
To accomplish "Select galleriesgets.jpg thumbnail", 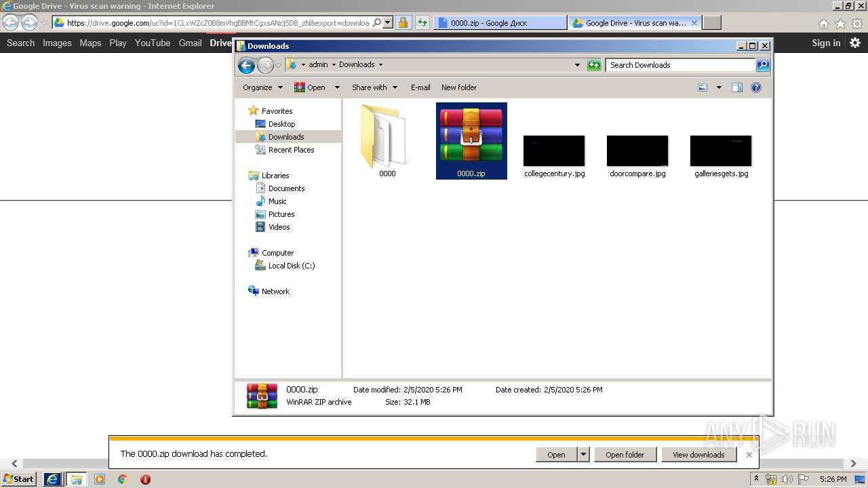I will pyautogui.click(x=721, y=157).
